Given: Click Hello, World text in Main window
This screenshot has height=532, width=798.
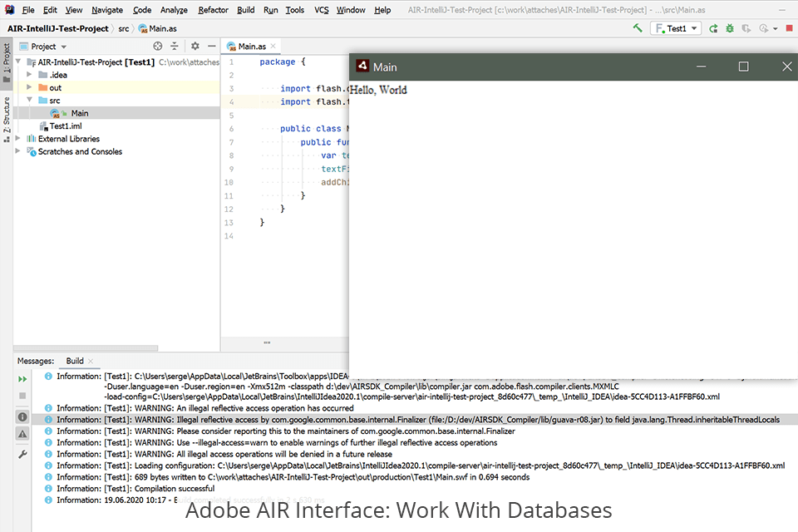Looking at the screenshot, I should click(x=378, y=90).
